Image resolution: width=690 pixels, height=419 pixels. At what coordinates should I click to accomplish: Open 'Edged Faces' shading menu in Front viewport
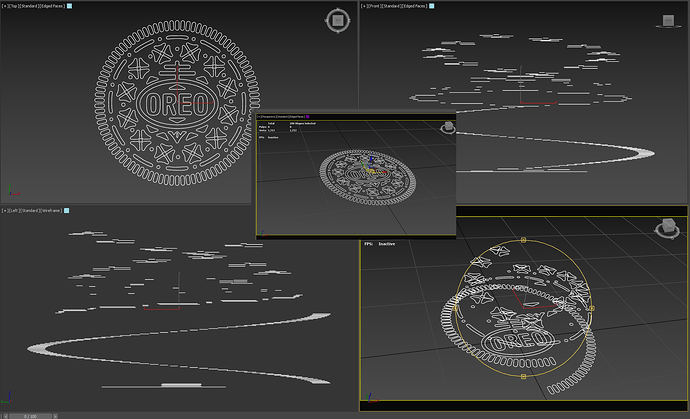pyautogui.click(x=415, y=6)
